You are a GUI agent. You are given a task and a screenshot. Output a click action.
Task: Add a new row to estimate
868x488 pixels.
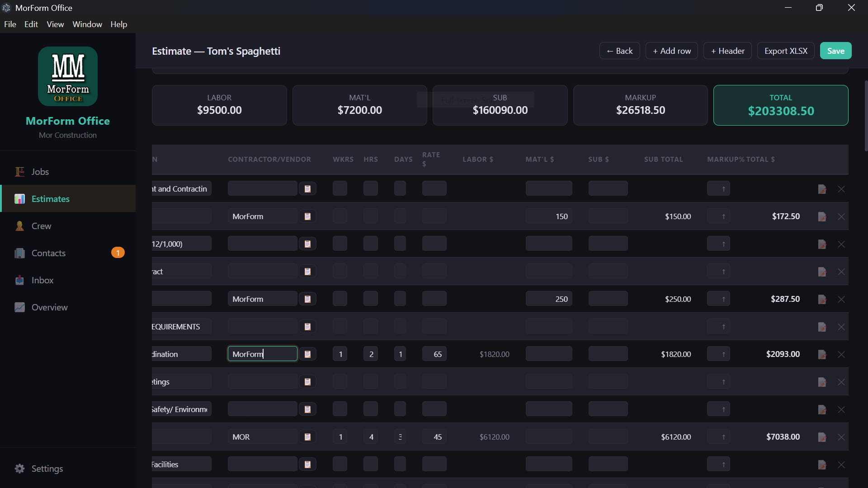click(671, 51)
